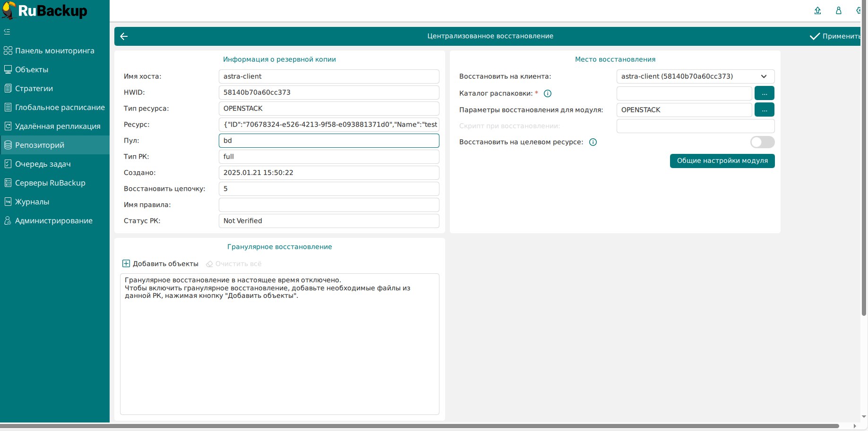
Task: Click the disabled Очистить всё button
Action: click(234, 264)
